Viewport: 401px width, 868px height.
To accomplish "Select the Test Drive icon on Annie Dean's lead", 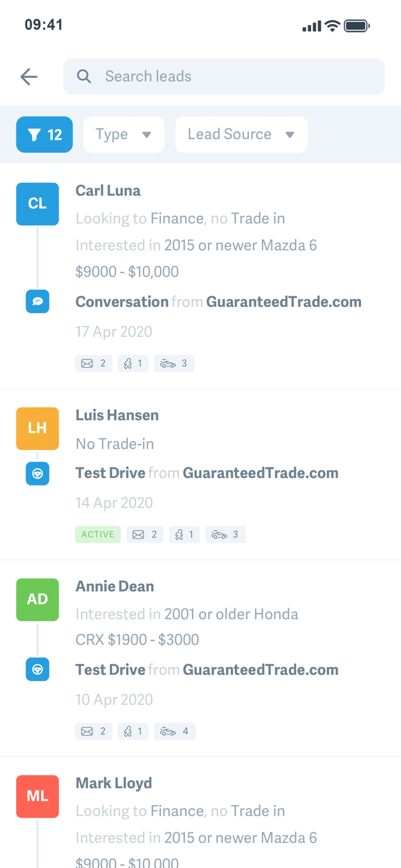I will tap(37, 669).
